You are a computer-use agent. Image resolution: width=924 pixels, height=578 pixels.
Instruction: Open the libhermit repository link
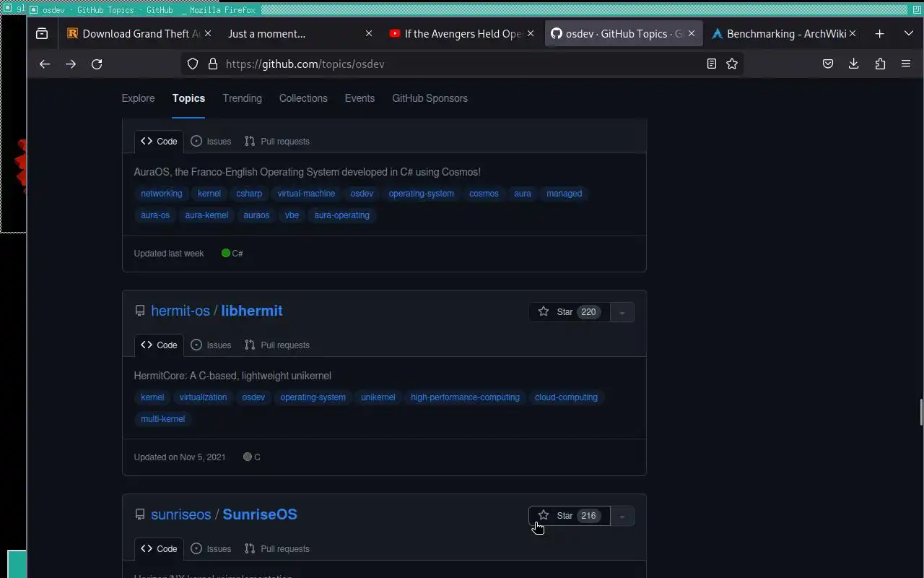pos(252,311)
